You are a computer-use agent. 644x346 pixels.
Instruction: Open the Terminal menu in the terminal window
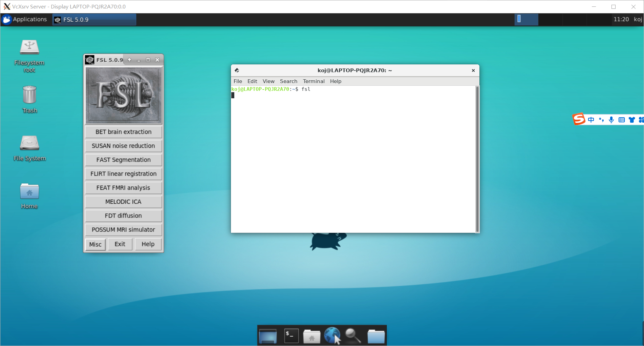(x=313, y=81)
